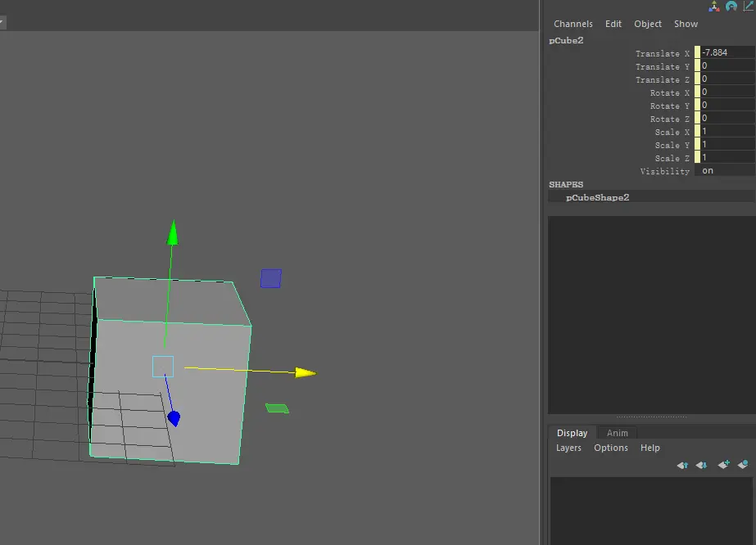This screenshot has height=545, width=756.
Task: Open the Channels menu
Action: tap(573, 24)
